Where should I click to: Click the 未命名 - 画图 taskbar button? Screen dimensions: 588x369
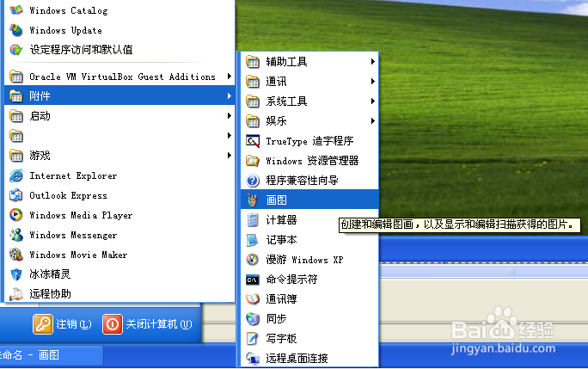(51, 354)
